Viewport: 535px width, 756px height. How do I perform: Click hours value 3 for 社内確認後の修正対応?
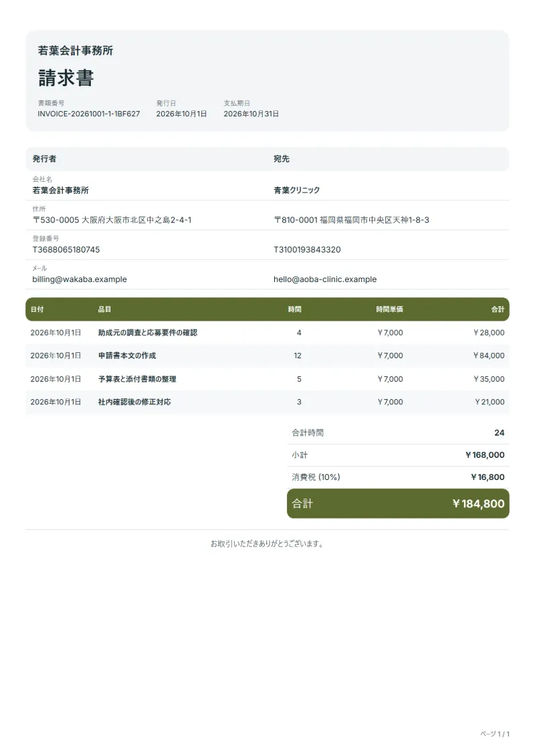(x=299, y=402)
